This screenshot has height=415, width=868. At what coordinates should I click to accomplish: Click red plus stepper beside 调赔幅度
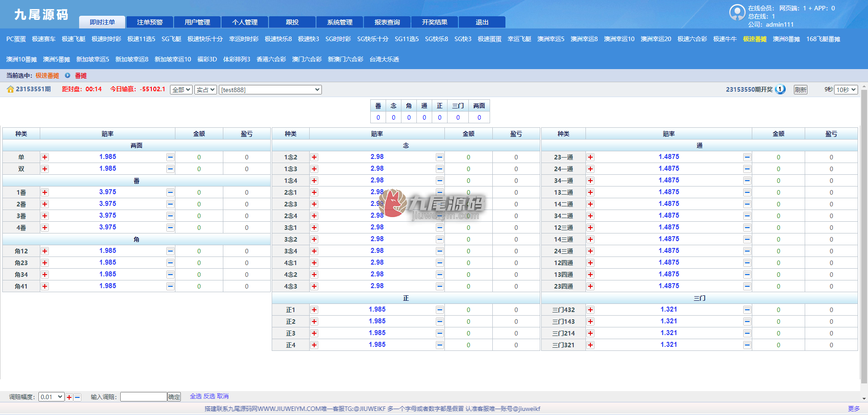[x=69, y=397]
